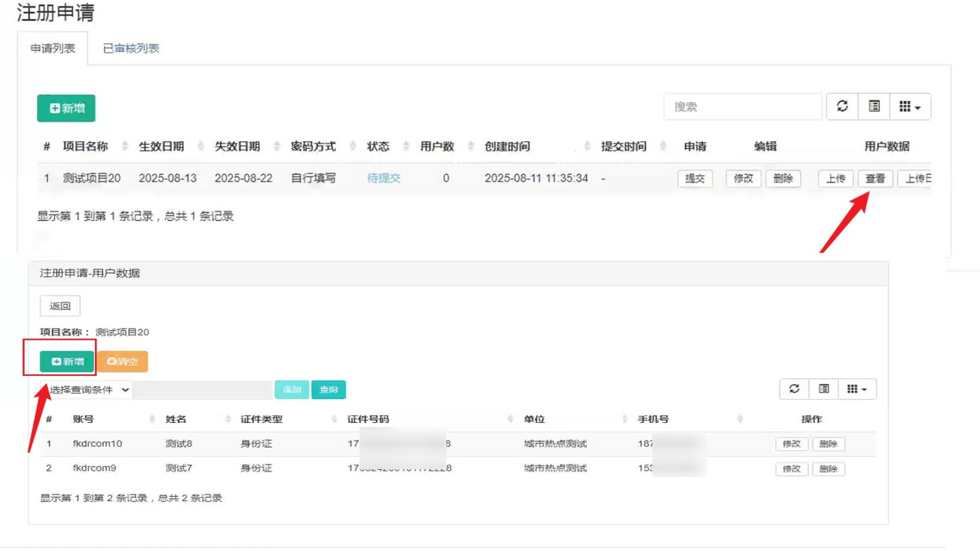Click the orange 清空 button
The image size is (980, 551).
coord(122,361)
